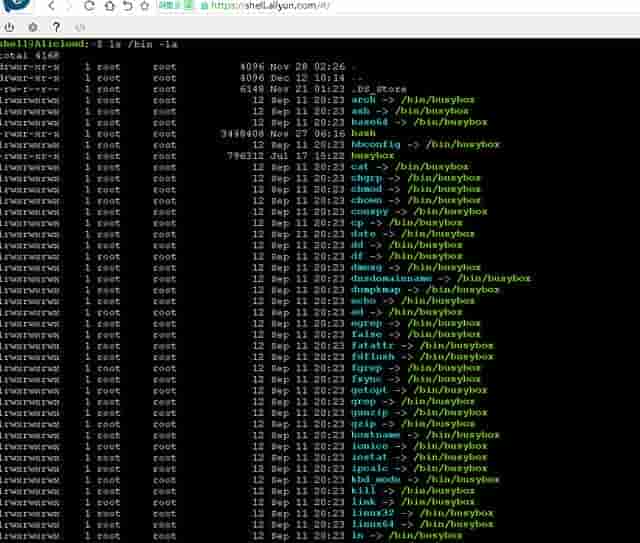
Task: Click the browser back arrow
Action: click(51, 6)
